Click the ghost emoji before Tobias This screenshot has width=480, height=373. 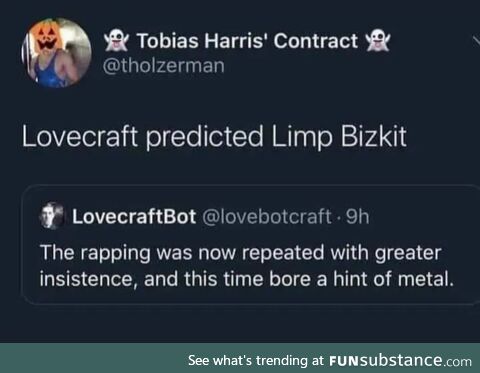[116, 41]
